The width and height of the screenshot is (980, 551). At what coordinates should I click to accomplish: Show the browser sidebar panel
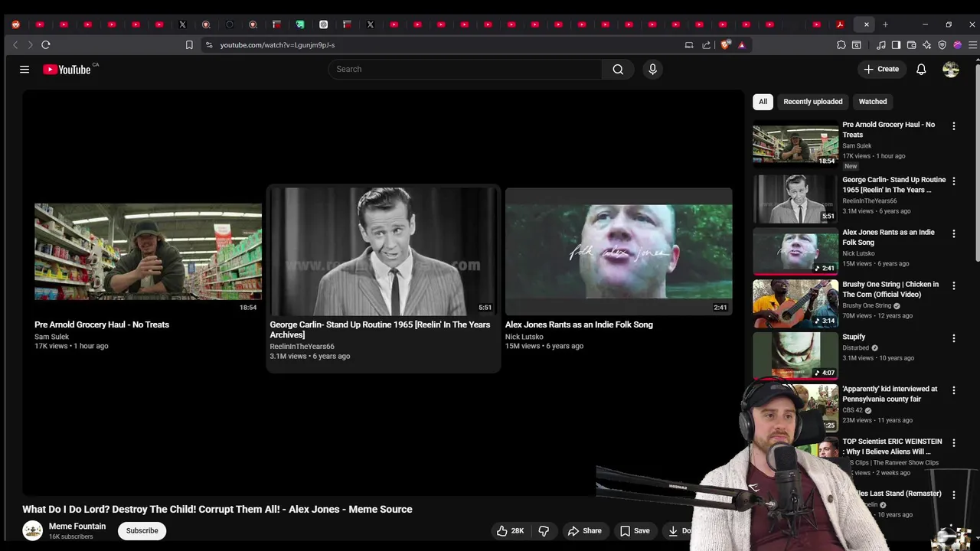897,45
